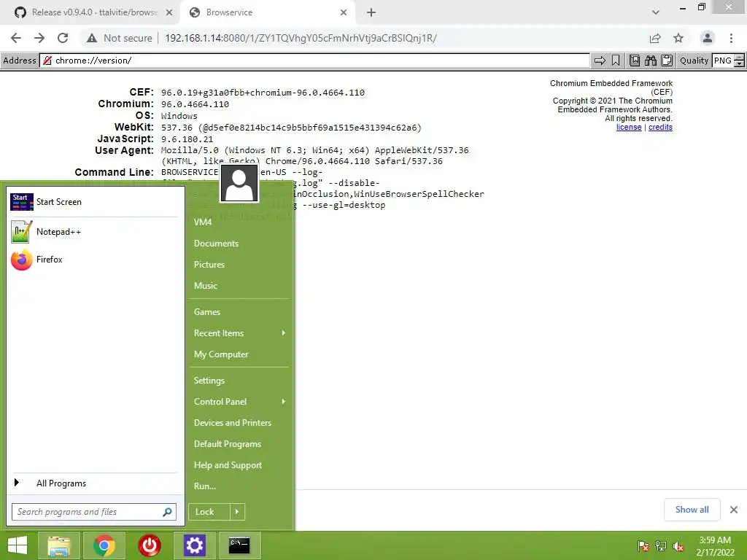Click the Go arrow in Browservice bar
Screen dimensions: 747x560
pyautogui.click(x=600, y=61)
